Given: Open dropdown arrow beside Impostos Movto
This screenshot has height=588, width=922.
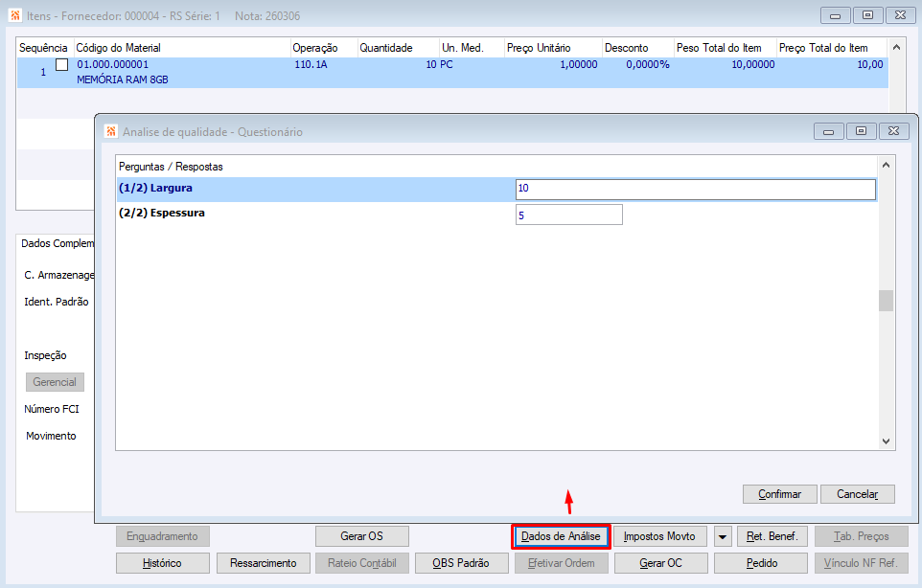Looking at the screenshot, I should click(x=722, y=536).
